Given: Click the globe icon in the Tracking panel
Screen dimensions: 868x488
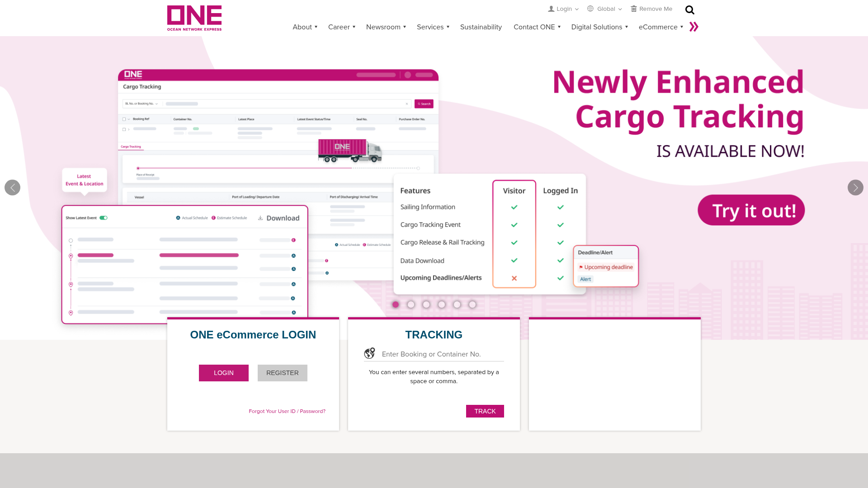Looking at the screenshot, I should point(370,353).
